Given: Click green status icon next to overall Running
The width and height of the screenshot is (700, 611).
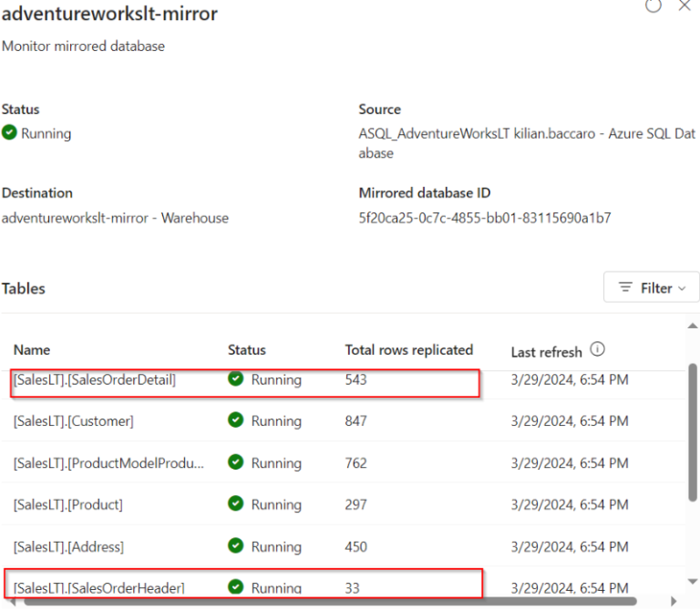Looking at the screenshot, I should (x=9, y=132).
